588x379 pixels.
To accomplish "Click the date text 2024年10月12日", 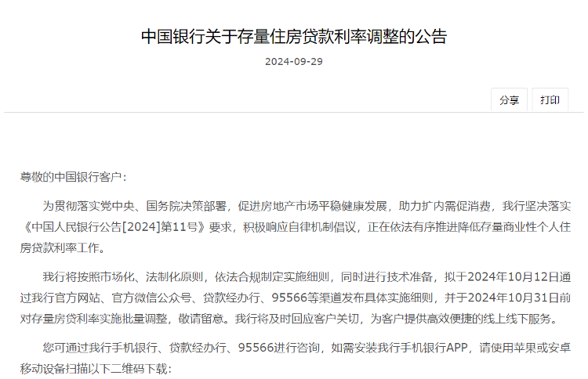I will (x=514, y=276).
